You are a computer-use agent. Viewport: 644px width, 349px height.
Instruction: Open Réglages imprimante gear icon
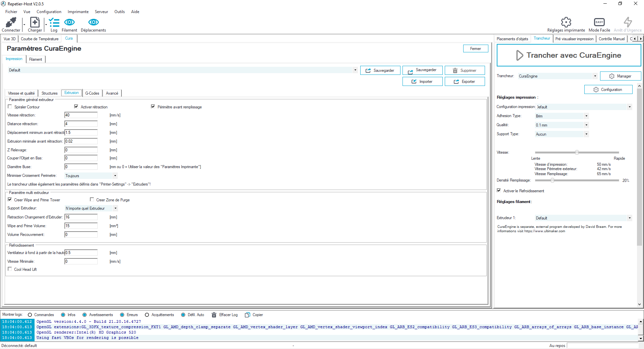[566, 22]
